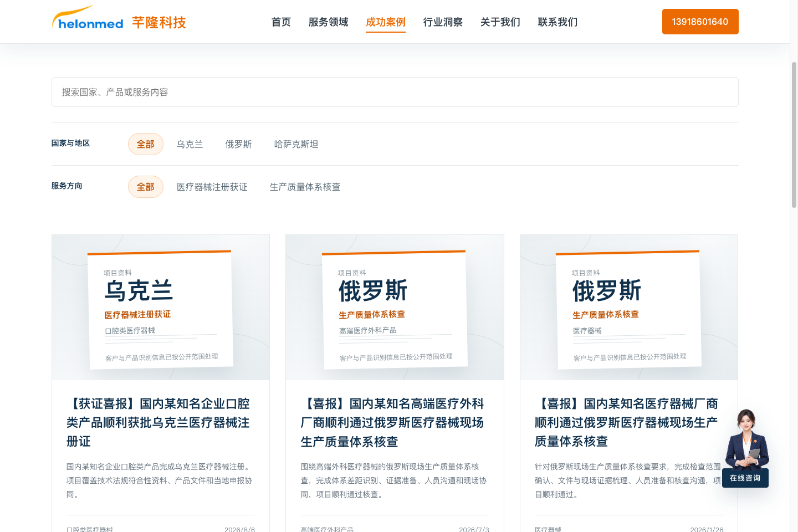The width and height of the screenshot is (798, 532).
Task: Click the 国家与地区 filter label
Action: click(70, 143)
